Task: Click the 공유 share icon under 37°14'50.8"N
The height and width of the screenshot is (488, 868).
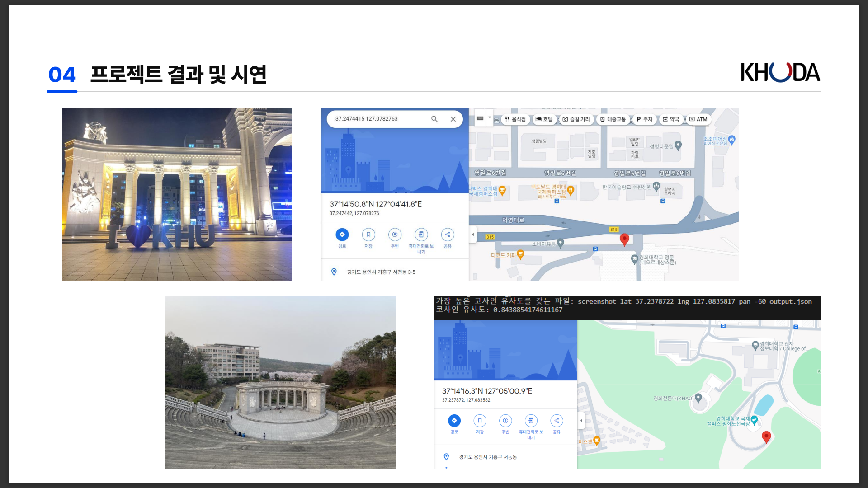Action: tap(448, 235)
